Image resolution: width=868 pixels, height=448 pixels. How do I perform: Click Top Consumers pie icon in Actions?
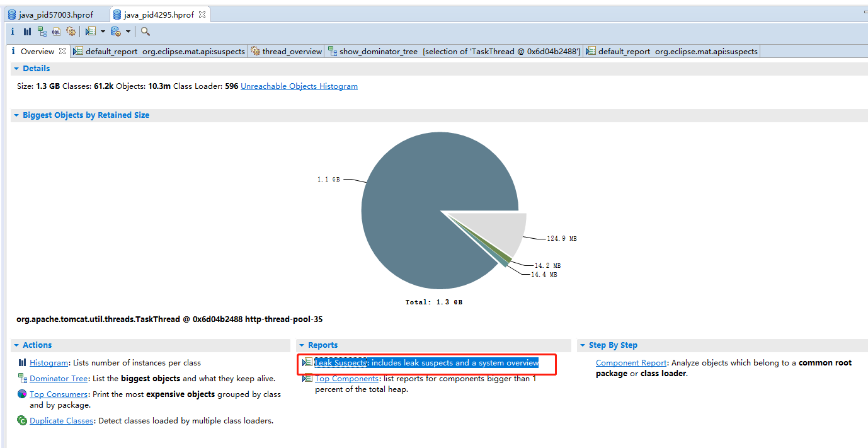23,394
